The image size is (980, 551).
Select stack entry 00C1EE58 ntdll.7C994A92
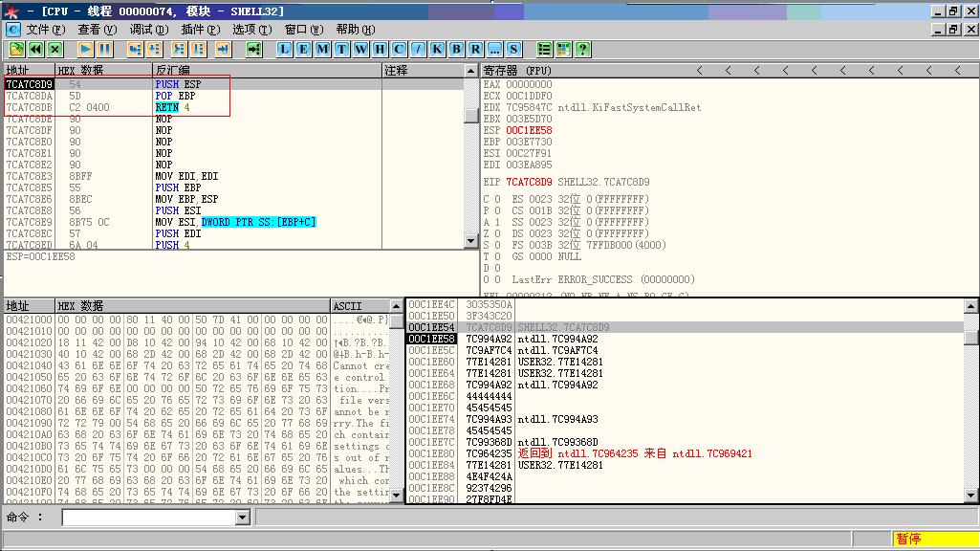coord(685,339)
